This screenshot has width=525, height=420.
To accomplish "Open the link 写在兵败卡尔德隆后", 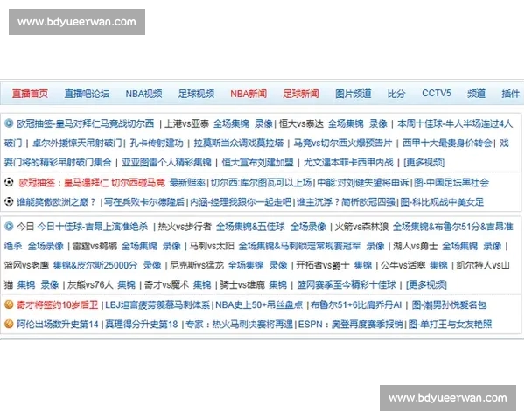I will point(144,202).
